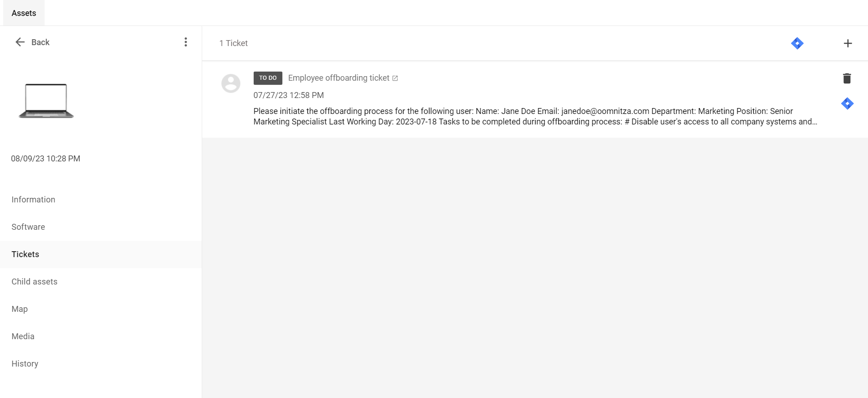This screenshot has width=868, height=398.
Task: Show the asset History
Action: pyautogui.click(x=25, y=364)
